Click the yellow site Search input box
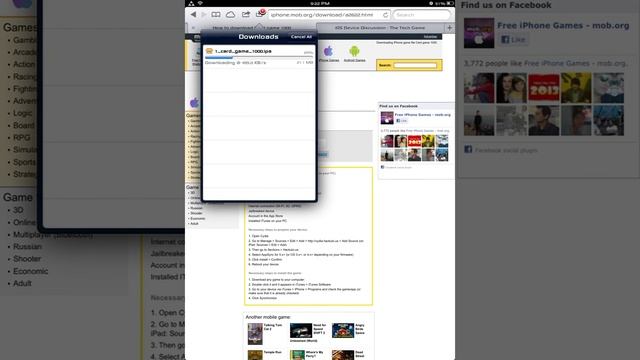 [x=415, y=65]
